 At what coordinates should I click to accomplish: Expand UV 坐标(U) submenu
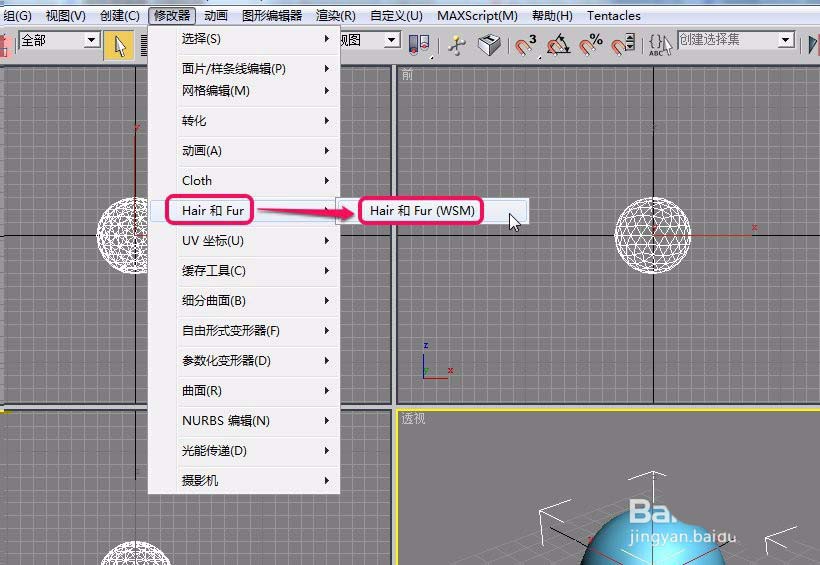[x=244, y=241]
